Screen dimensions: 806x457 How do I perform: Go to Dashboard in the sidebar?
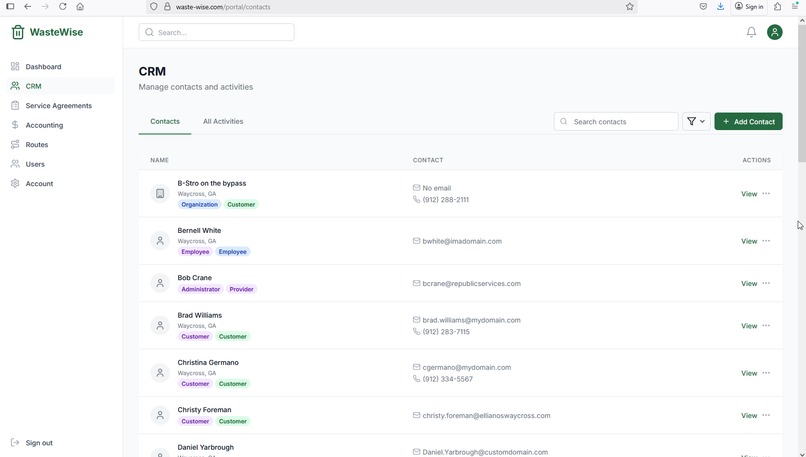(x=61, y=66)
